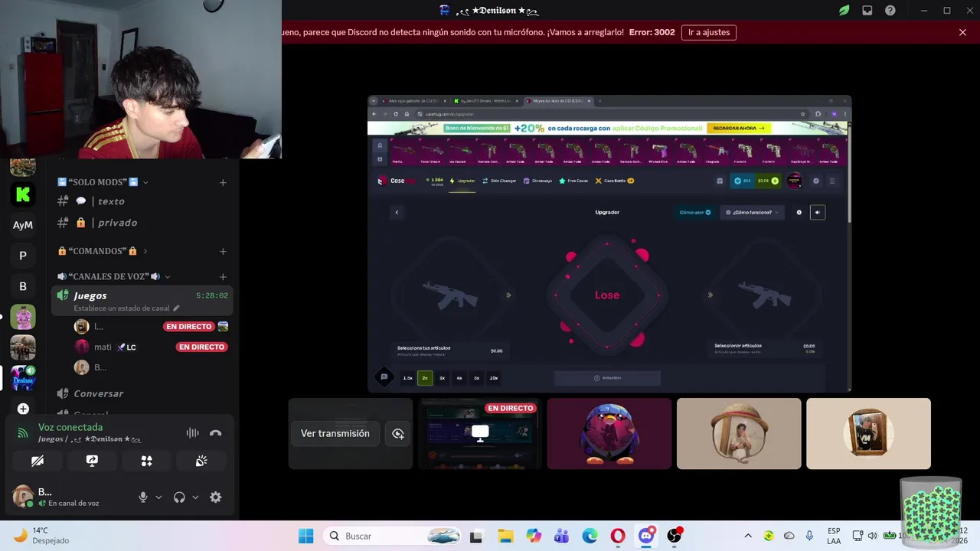Collapse the SOLO MODS category

[x=145, y=182]
